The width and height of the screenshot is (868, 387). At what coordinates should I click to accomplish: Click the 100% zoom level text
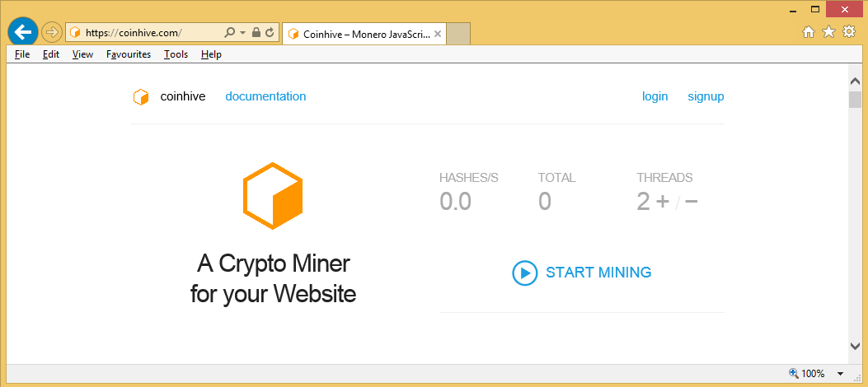[x=813, y=373]
